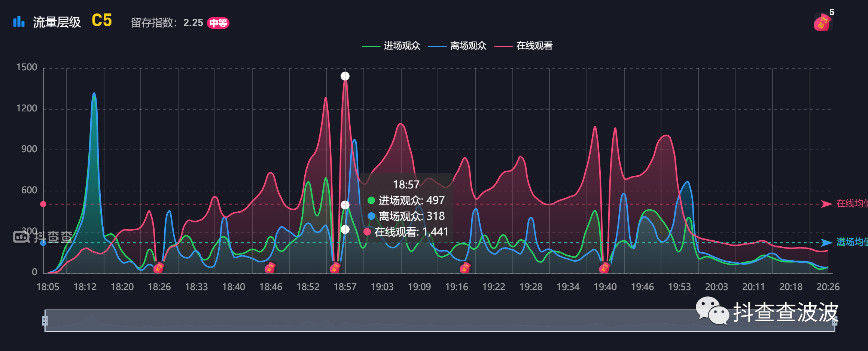Click the 19:03 x-axis time label
This screenshot has width=868, height=351.
382,287
